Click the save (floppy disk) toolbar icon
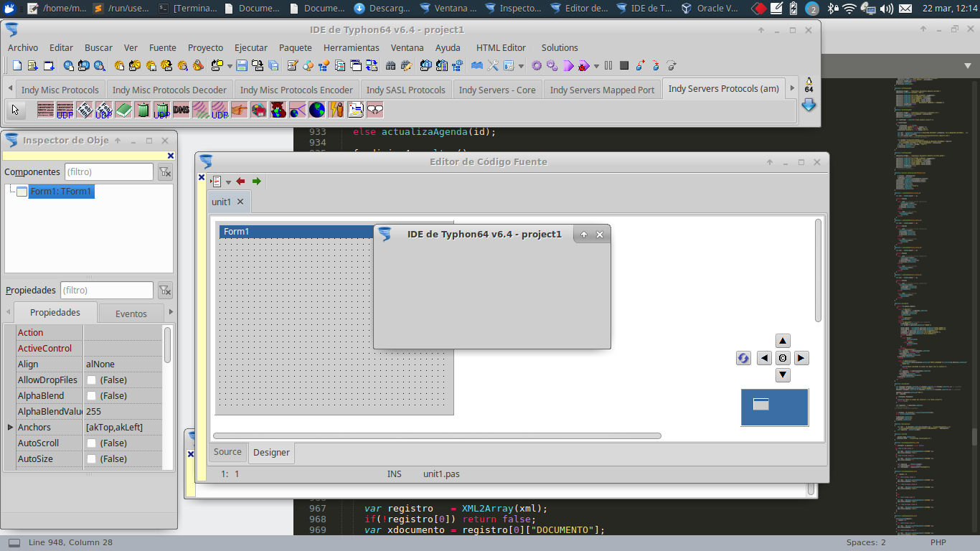This screenshot has height=551, width=980. click(242, 66)
